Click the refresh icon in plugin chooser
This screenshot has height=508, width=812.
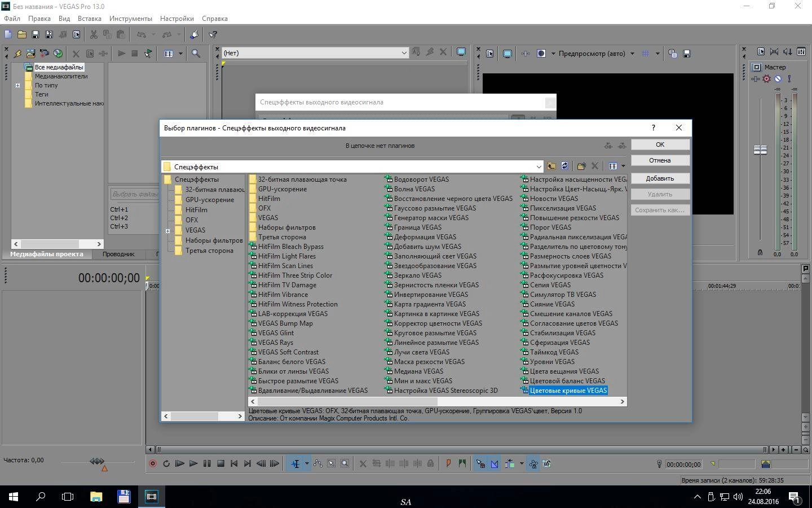[564, 166]
